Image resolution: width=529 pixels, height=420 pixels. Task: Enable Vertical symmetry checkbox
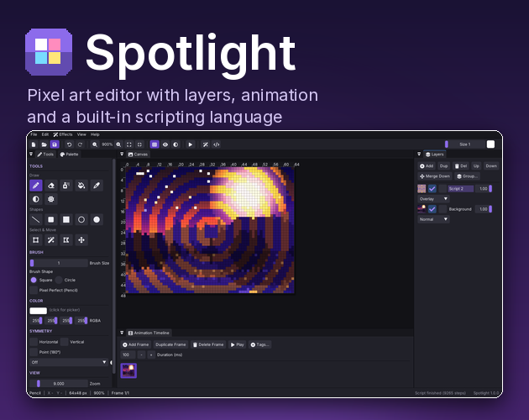[65, 342]
